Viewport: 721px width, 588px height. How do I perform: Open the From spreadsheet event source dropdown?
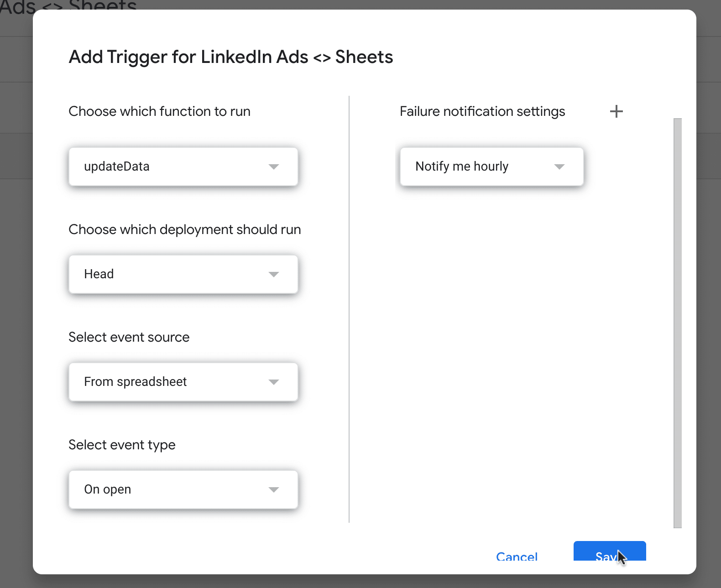pos(183,382)
